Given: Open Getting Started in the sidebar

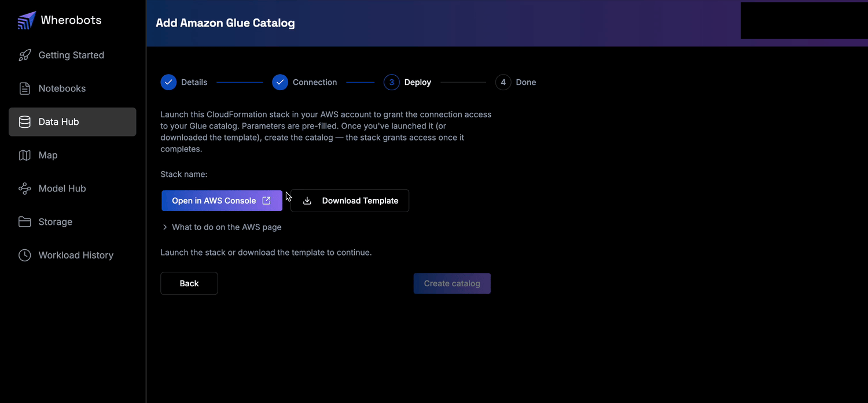Looking at the screenshot, I should [72, 56].
